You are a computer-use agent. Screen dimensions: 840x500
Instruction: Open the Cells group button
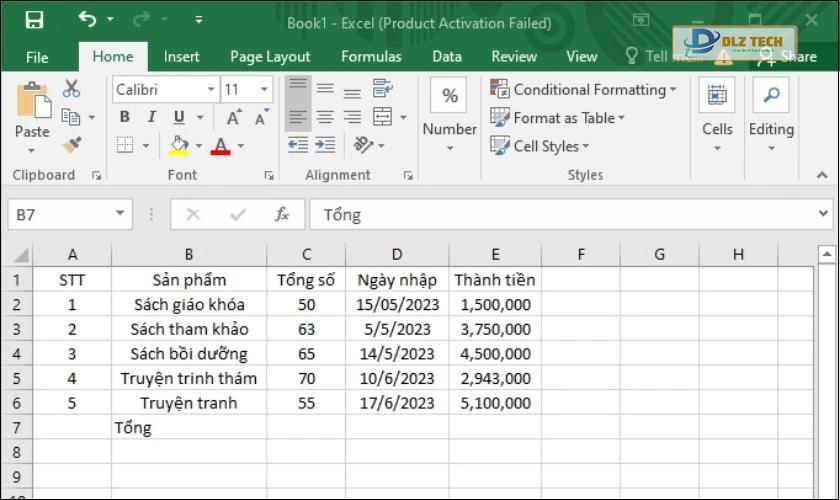click(x=717, y=114)
